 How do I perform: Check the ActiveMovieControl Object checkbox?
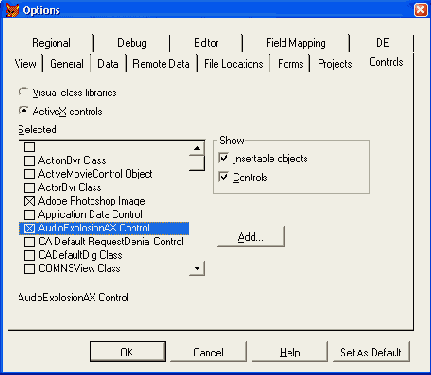point(29,174)
